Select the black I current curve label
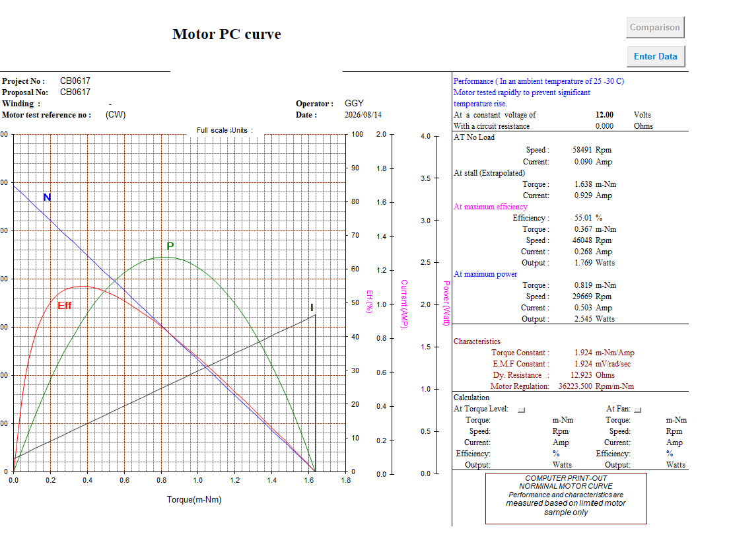 [x=312, y=307]
